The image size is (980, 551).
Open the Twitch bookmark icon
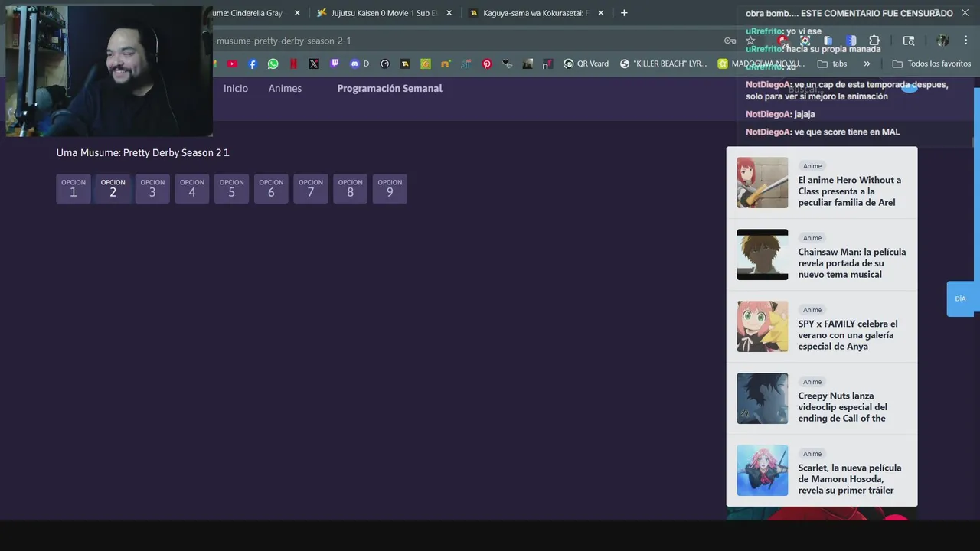point(335,64)
